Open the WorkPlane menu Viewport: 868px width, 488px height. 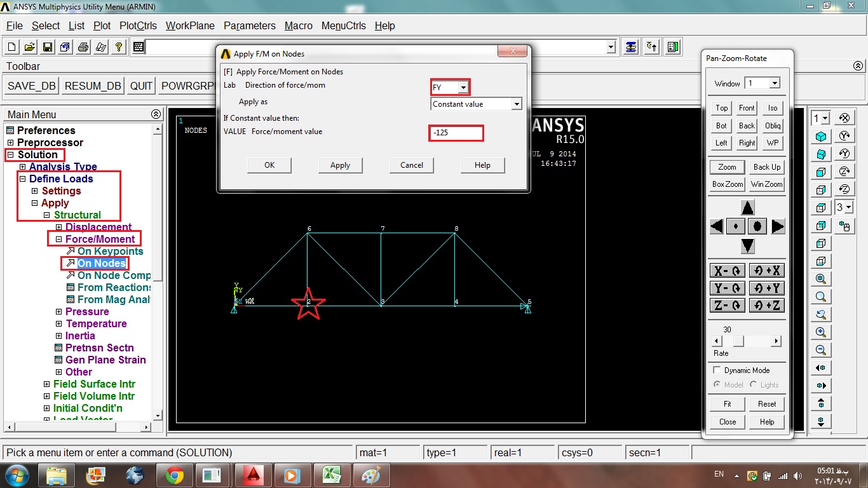[190, 26]
